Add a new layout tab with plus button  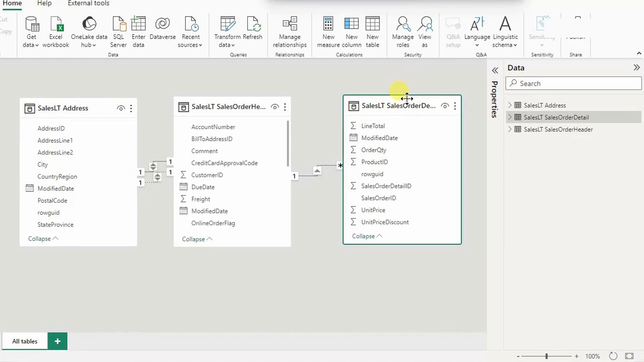coord(57,341)
